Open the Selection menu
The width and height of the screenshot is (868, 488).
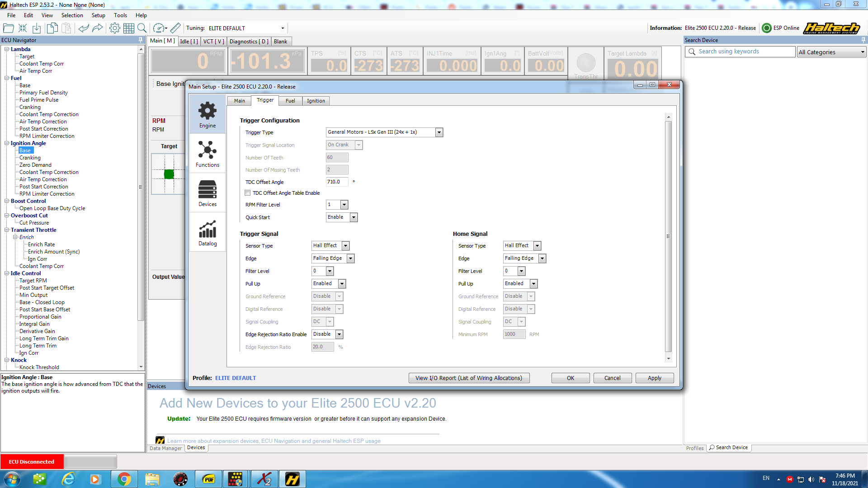coord(72,15)
